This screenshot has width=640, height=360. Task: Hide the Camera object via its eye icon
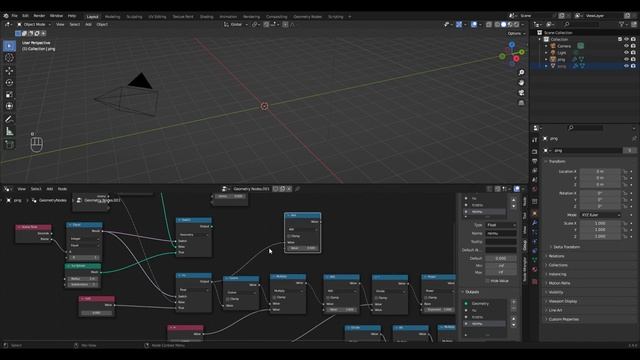(626, 46)
